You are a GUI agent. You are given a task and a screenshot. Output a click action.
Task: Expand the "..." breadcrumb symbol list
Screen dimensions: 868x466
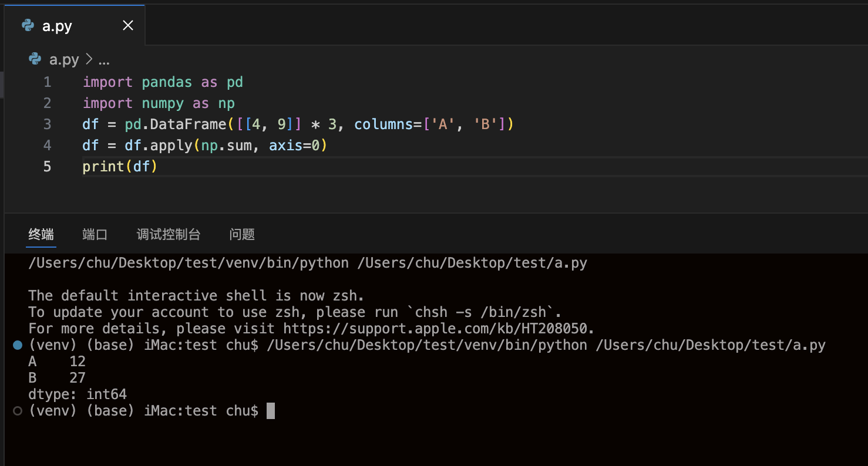click(x=104, y=59)
